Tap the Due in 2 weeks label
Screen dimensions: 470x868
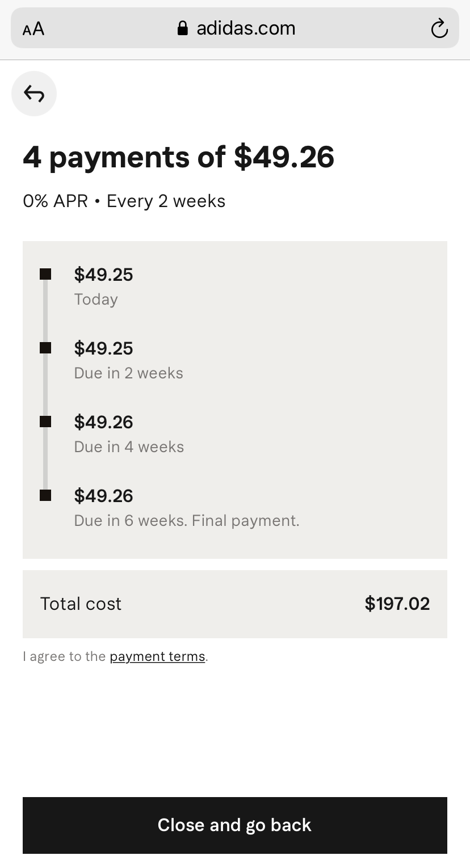[129, 373]
